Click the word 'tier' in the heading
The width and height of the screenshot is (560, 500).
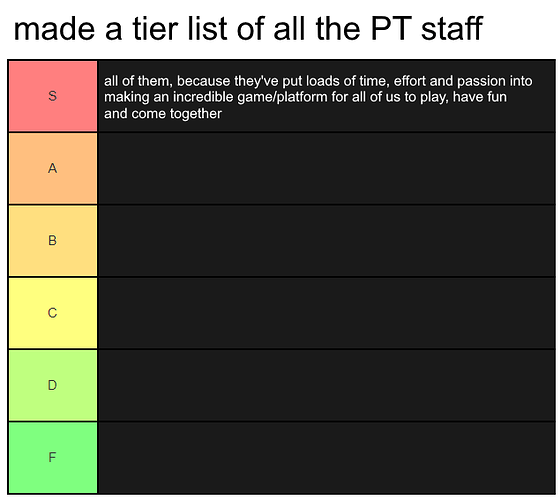tap(155, 29)
